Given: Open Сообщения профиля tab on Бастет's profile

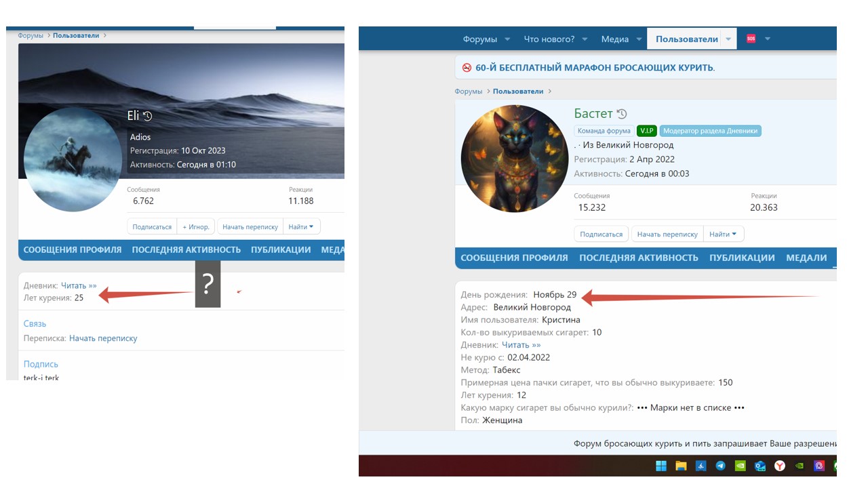Looking at the screenshot, I should [514, 258].
